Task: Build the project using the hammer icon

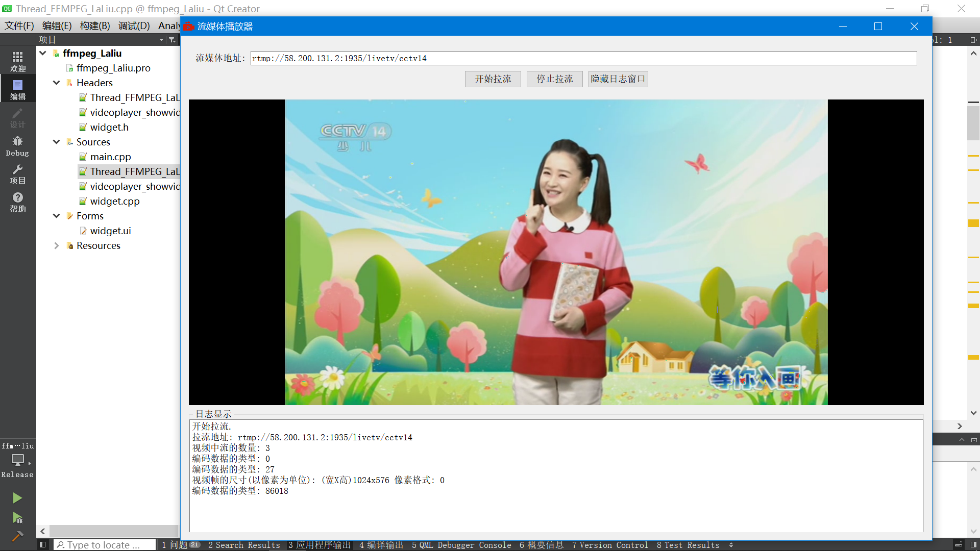Action: click(x=17, y=537)
